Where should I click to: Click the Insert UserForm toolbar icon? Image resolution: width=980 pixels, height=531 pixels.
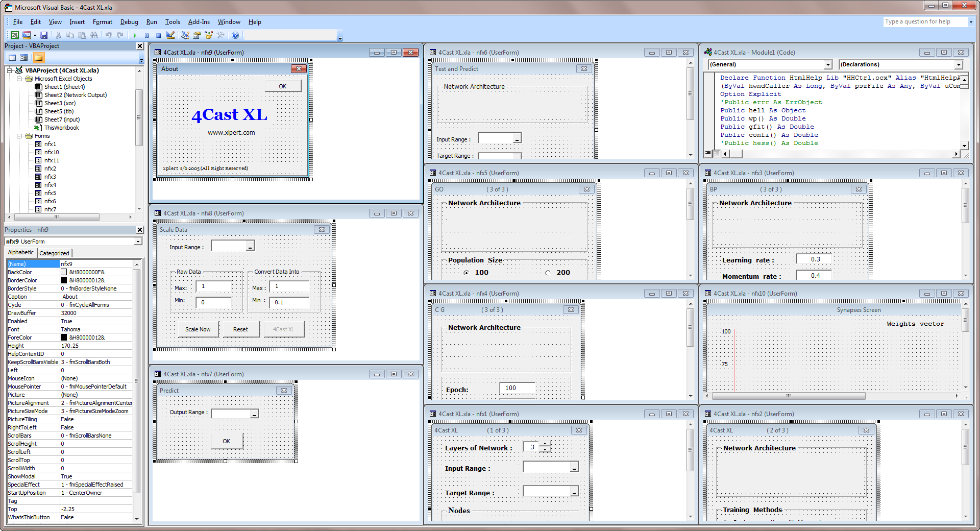click(x=27, y=35)
